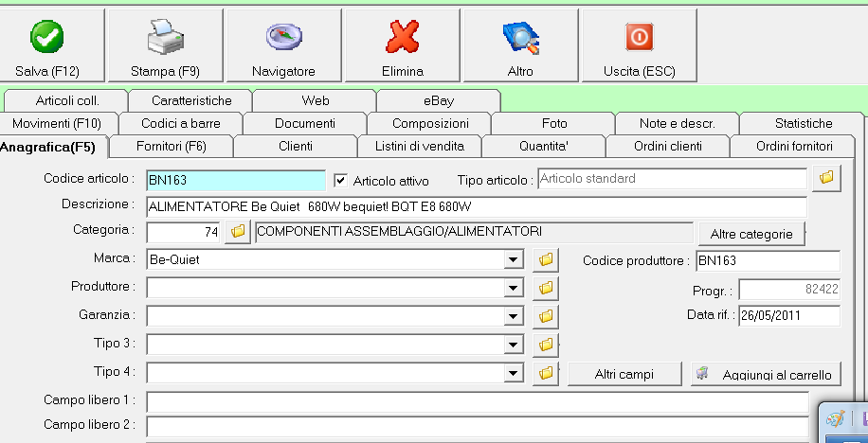
Task: Click the Navigatore button label
Action: pos(283,71)
